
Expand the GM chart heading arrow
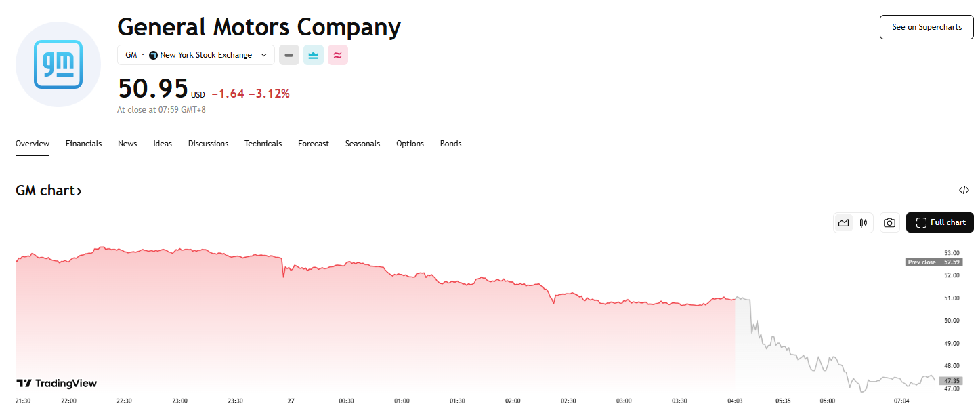[79, 191]
